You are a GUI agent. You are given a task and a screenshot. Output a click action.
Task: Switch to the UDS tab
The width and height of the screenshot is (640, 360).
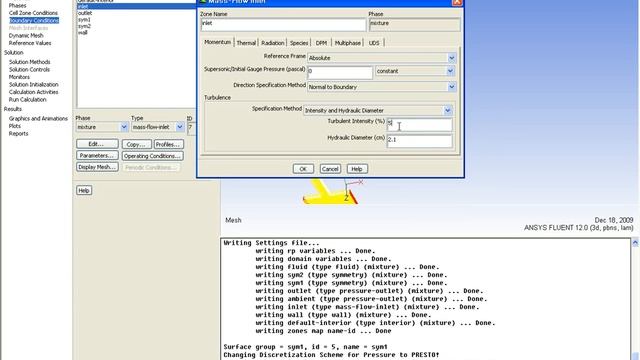[374, 43]
